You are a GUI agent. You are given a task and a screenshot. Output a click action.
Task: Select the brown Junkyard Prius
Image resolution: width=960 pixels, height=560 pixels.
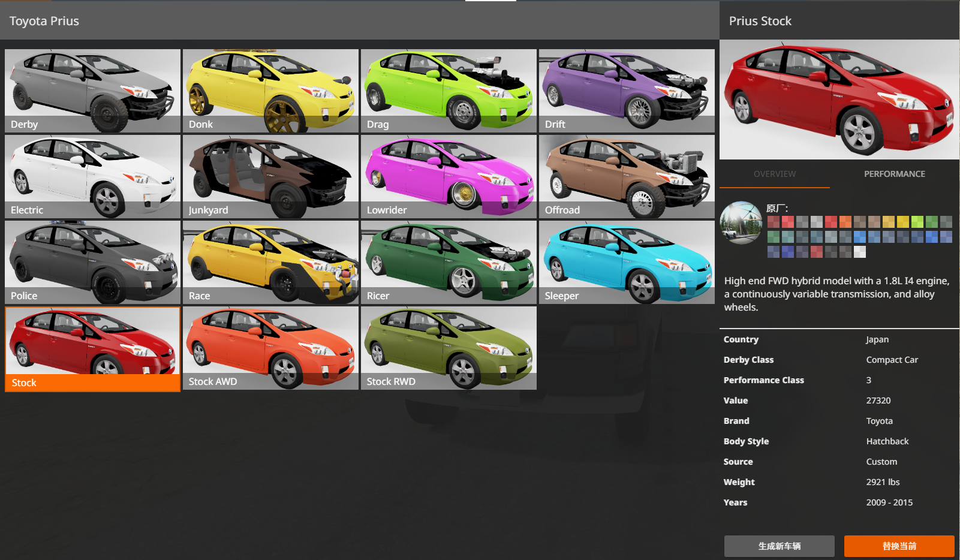pyautogui.click(x=270, y=176)
